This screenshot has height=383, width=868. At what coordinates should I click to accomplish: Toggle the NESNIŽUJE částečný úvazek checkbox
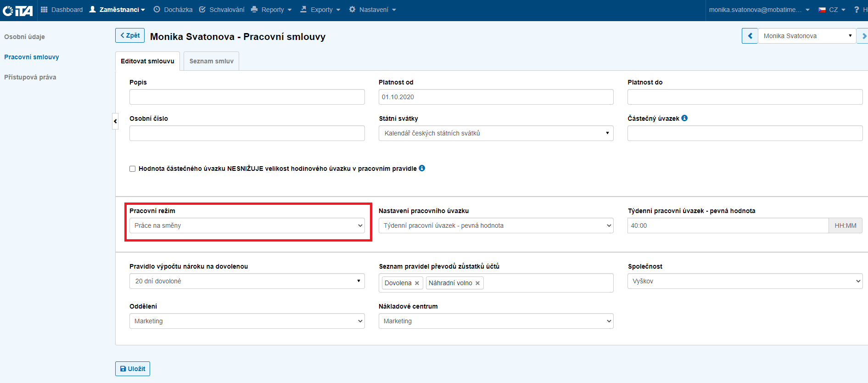tap(133, 169)
